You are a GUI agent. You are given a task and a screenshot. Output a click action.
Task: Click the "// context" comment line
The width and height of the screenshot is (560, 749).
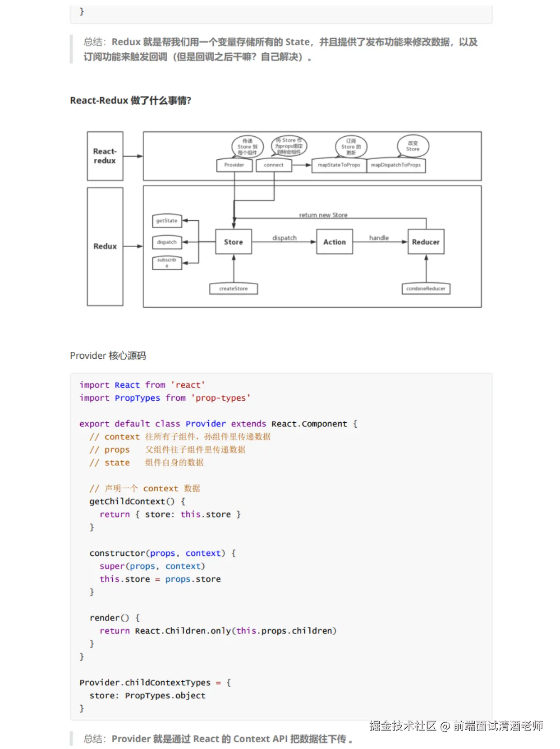[180, 437]
